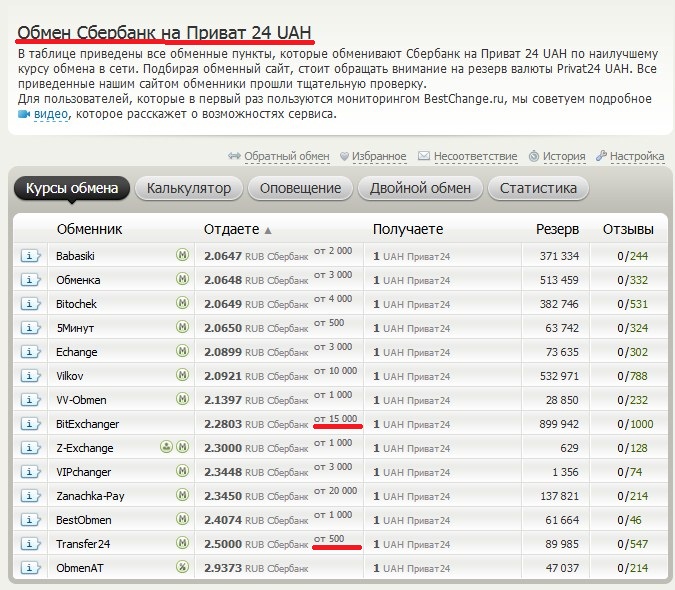This screenshot has height=590, width=675.
Task: Select the Курсы обмена tab
Action: 72,188
